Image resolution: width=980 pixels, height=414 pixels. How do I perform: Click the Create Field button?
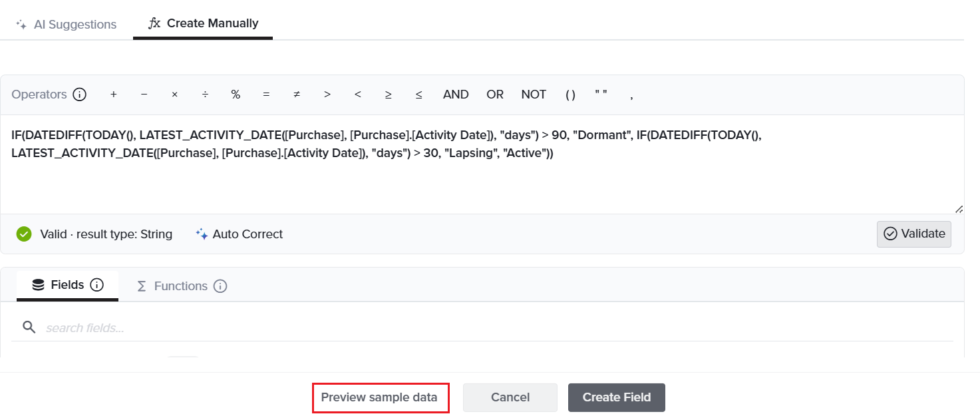point(617,397)
